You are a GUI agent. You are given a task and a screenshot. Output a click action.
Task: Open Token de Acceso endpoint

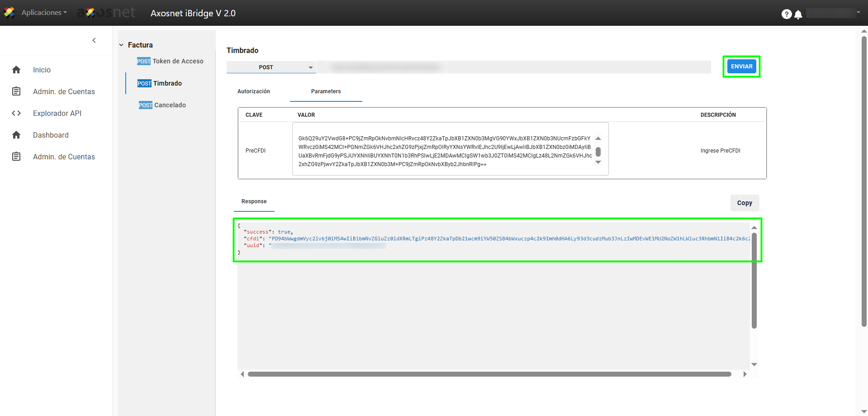[178, 61]
